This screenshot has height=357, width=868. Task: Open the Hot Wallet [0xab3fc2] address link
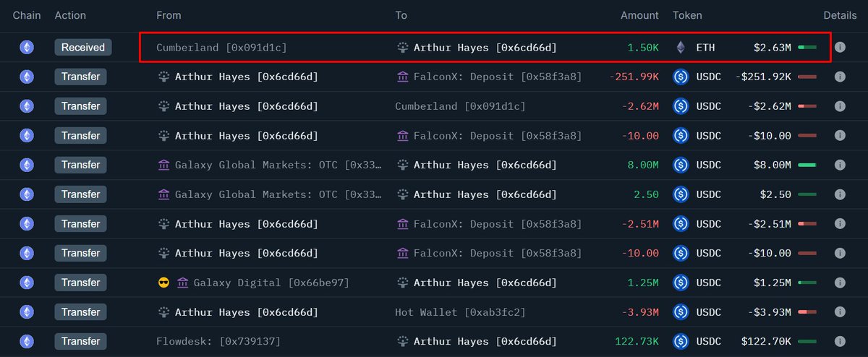(460, 312)
